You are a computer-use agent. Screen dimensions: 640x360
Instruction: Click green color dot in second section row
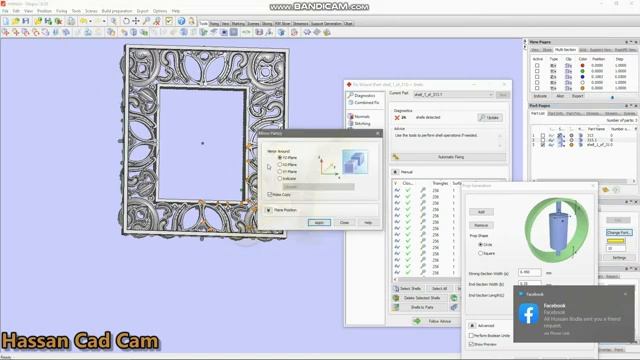tap(582, 71)
